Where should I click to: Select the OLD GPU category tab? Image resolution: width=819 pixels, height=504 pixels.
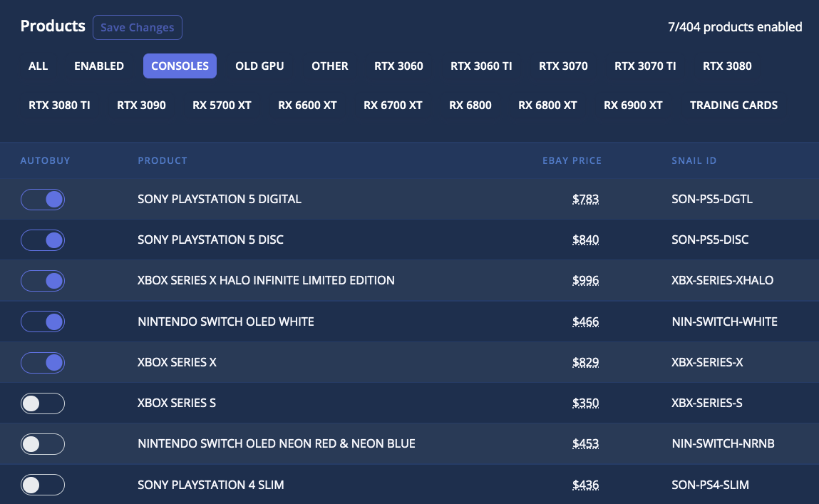point(259,66)
